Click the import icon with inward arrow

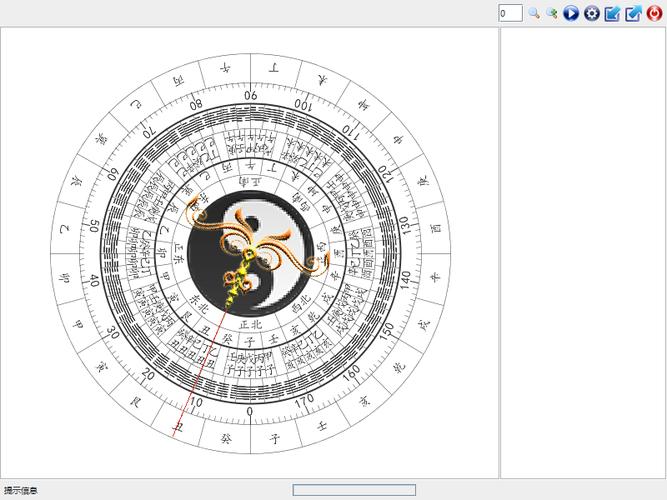(613, 13)
